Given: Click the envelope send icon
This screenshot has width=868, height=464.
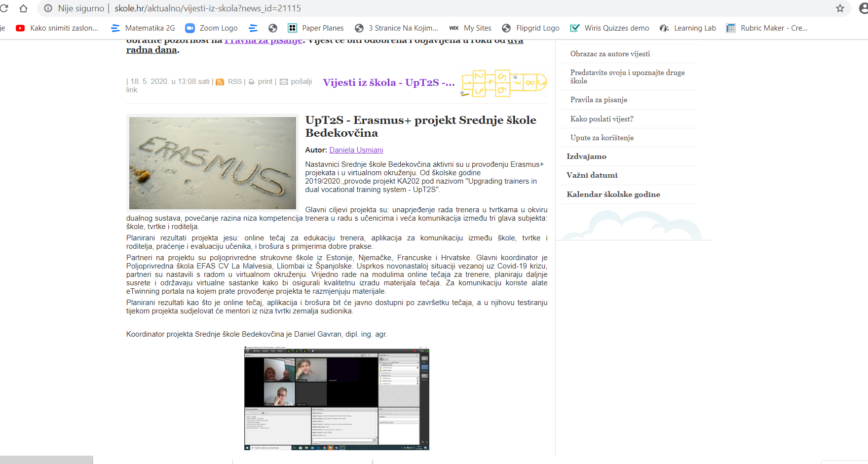Looking at the screenshot, I should coord(284,82).
